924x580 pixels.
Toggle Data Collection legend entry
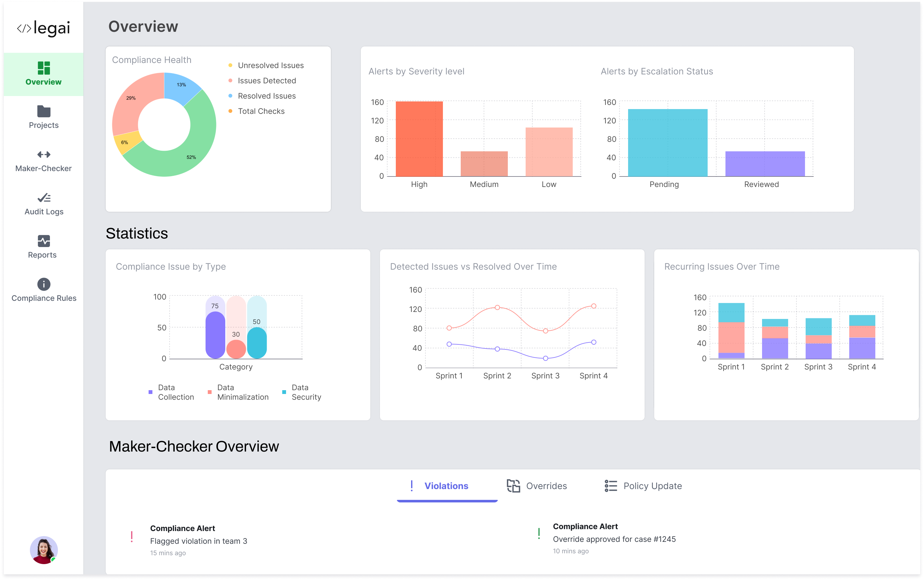171,392
